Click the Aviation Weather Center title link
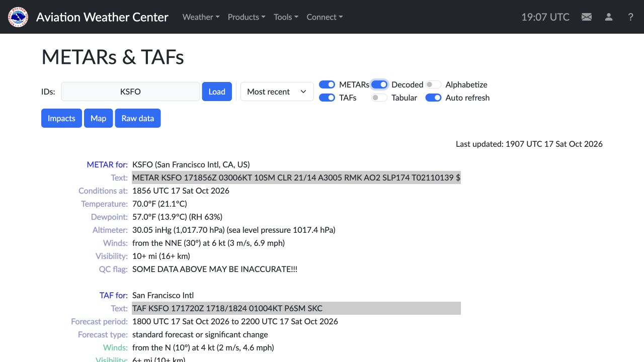This screenshot has height=362, width=644. [x=102, y=17]
